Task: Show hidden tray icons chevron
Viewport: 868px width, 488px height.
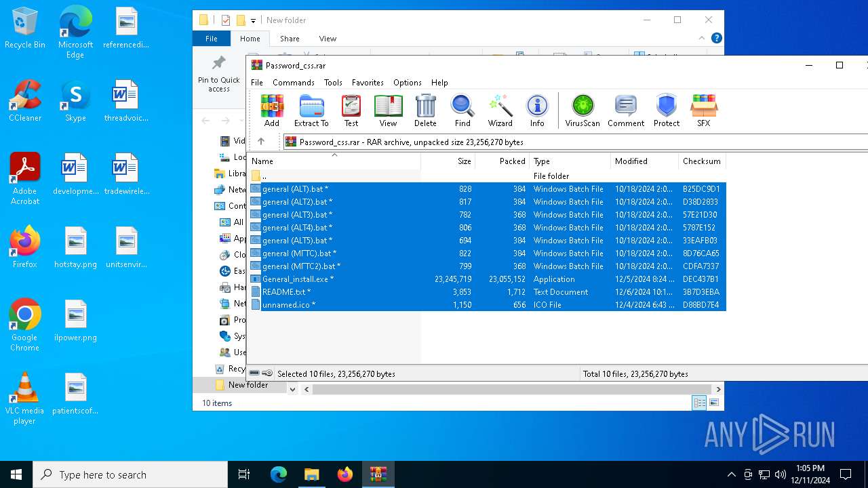Action: tap(731, 474)
